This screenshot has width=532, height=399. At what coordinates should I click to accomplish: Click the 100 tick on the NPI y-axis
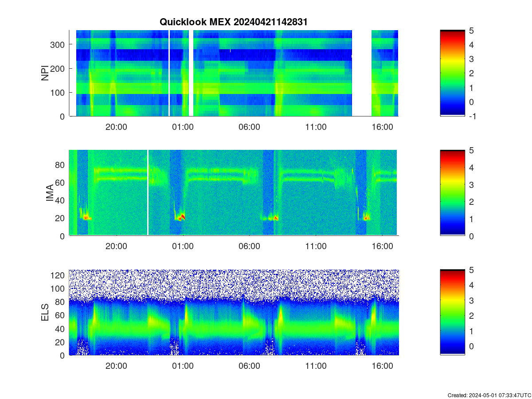point(59,92)
